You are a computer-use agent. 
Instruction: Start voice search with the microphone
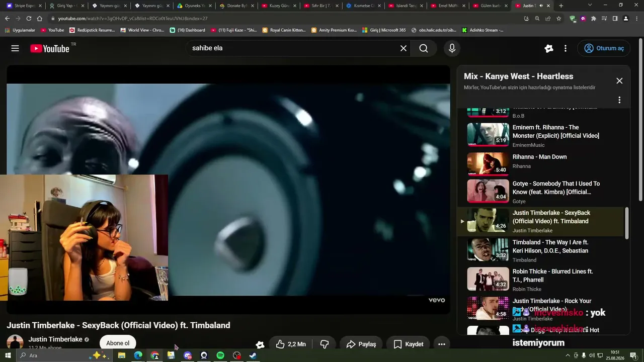click(452, 48)
